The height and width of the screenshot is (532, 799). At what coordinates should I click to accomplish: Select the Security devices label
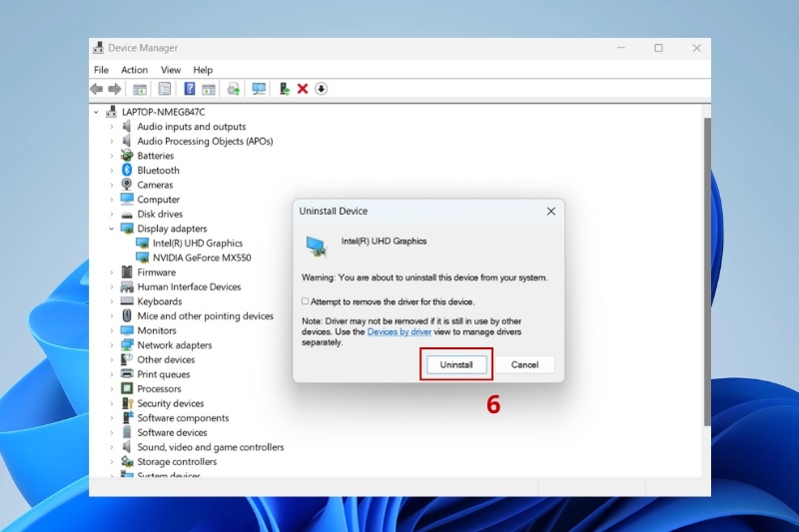point(170,403)
